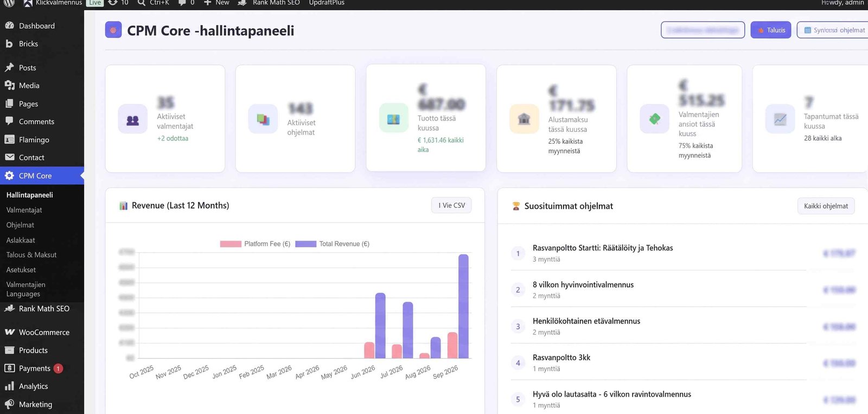Open the Ohjelmat submenu item
The width and height of the screenshot is (868, 414).
(x=20, y=225)
